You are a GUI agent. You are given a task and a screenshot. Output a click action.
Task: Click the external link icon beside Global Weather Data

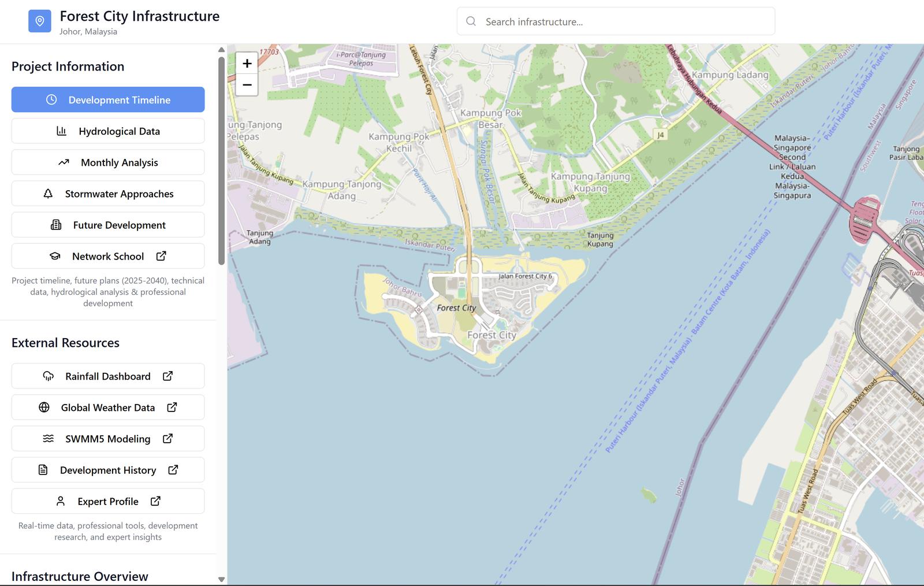point(172,407)
